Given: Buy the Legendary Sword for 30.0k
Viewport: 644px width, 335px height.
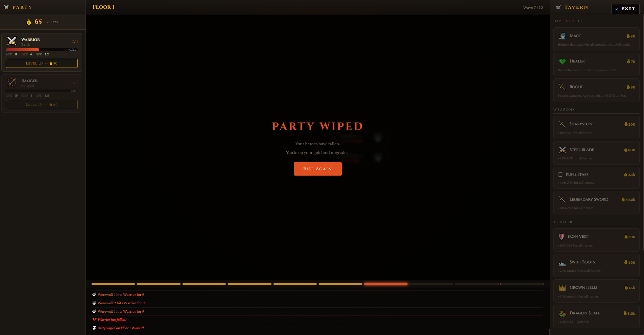Looking at the screenshot, I should coord(596,203).
